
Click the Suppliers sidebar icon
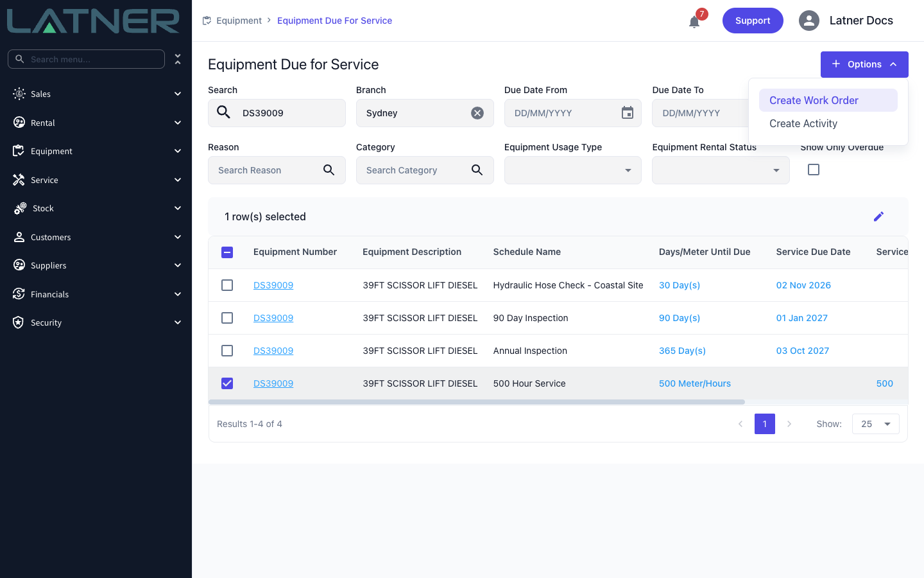[x=19, y=265]
